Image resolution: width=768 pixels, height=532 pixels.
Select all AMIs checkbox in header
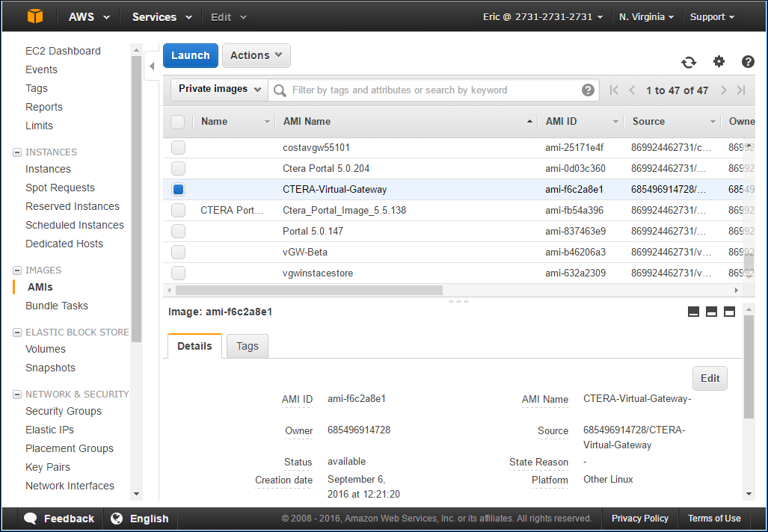pyautogui.click(x=177, y=121)
